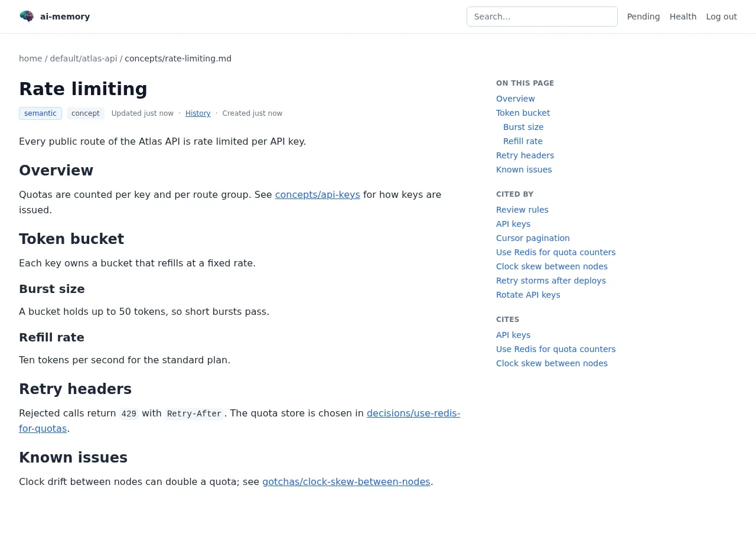Open the Pending page
The width and height of the screenshot is (756, 547).
(x=643, y=17)
